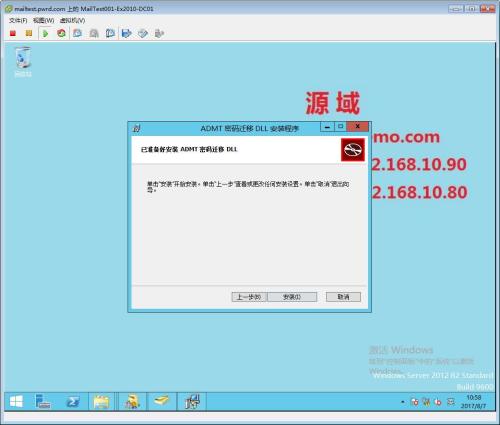Open File Explorer from the taskbar
This screenshot has width=500, height=425.
pos(102,401)
